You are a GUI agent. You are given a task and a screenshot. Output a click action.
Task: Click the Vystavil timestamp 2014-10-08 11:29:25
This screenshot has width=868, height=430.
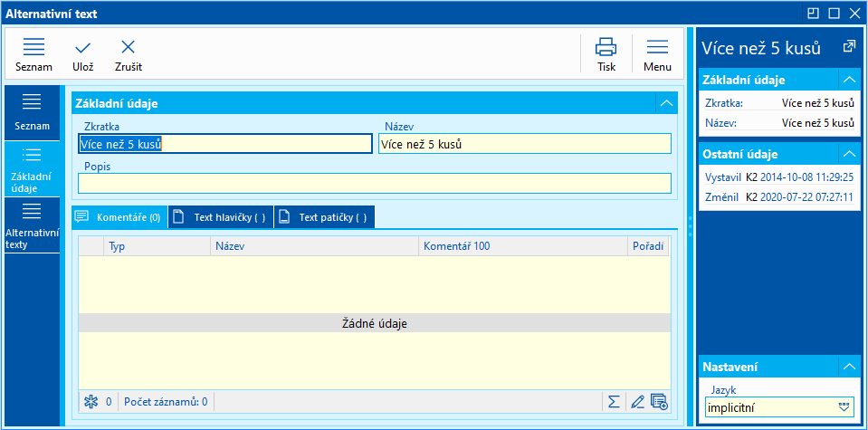(806, 177)
